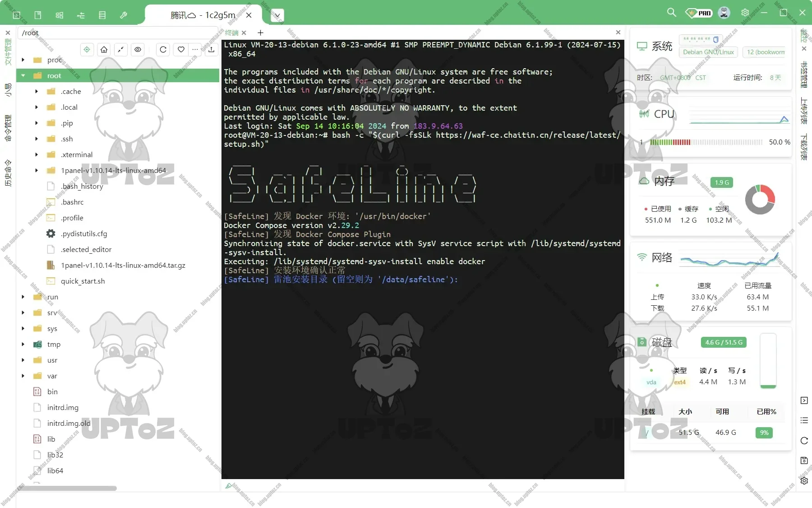Click the Debian GNU/Linux tag
The width and height of the screenshot is (812, 508).
click(708, 52)
